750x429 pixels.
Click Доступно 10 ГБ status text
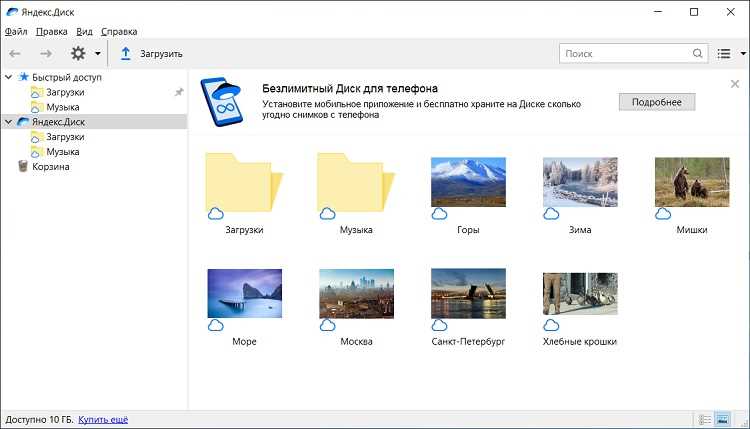39,419
